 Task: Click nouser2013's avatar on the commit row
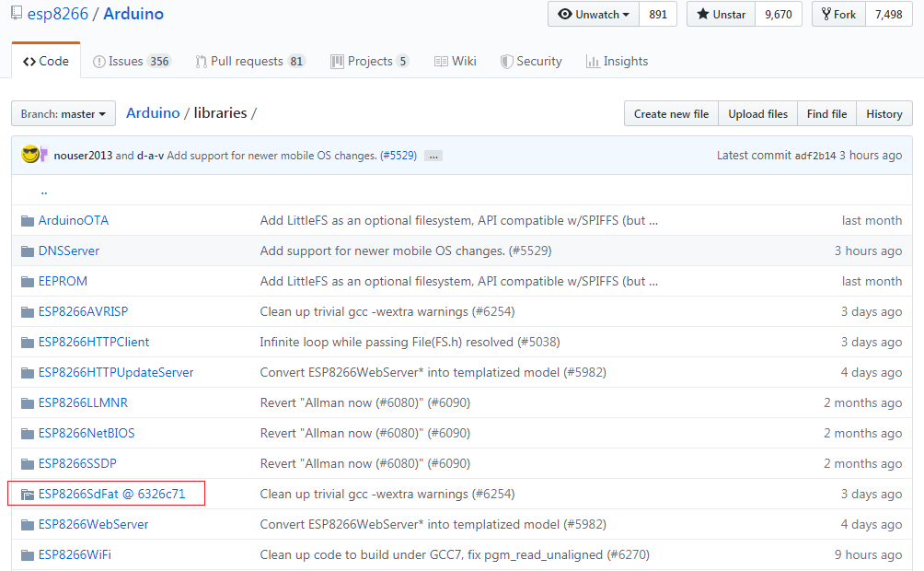click(x=29, y=155)
